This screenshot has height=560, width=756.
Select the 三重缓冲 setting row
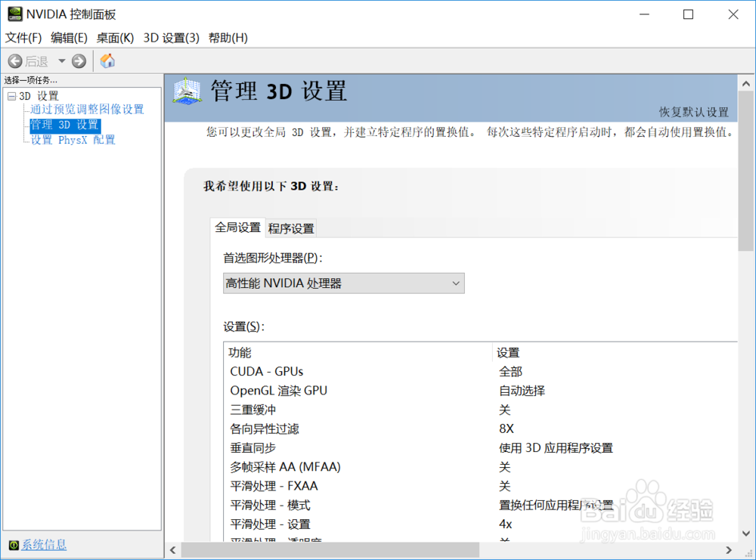click(481, 410)
